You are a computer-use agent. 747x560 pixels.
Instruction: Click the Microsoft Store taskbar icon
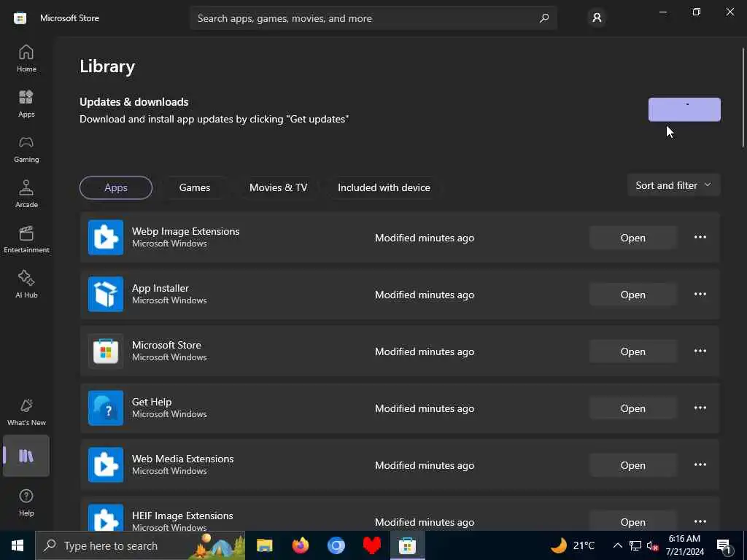407,545
